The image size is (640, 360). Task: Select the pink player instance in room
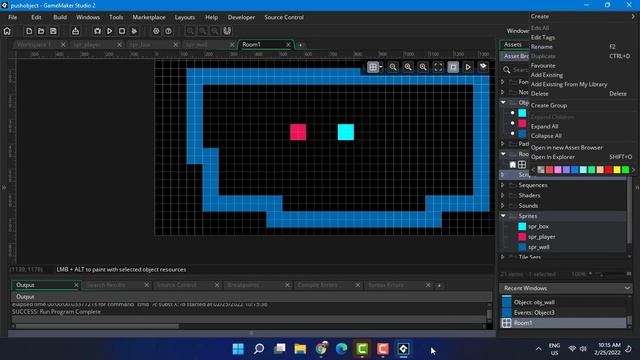(298, 132)
